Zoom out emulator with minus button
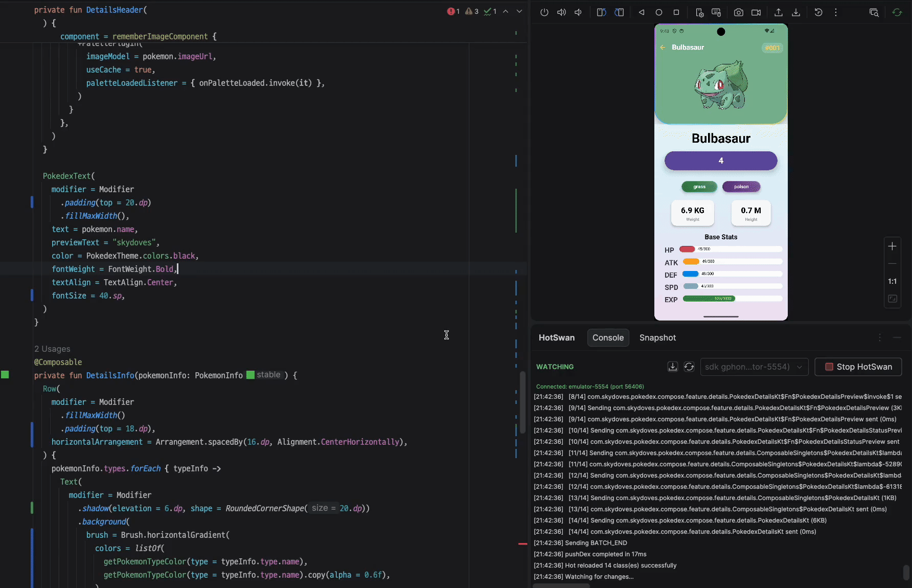The height and width of the screenshot is (588, 912). 892,264
